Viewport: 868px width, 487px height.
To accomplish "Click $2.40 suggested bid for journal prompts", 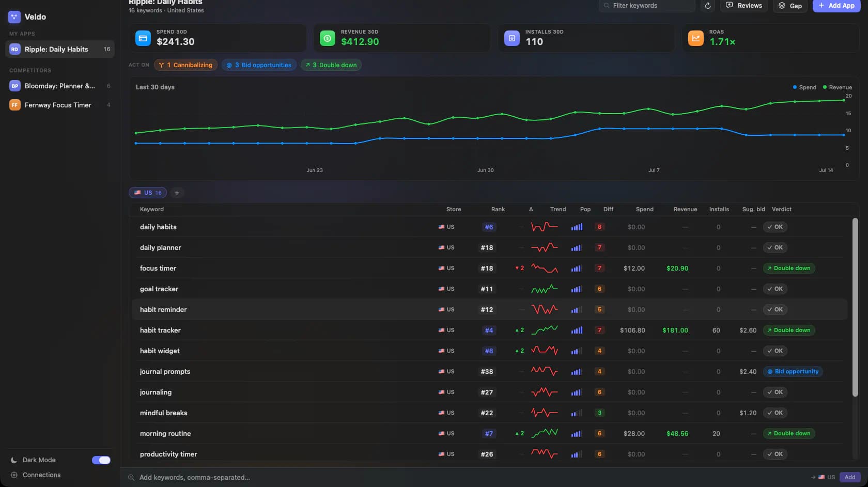I will point(748,371).
